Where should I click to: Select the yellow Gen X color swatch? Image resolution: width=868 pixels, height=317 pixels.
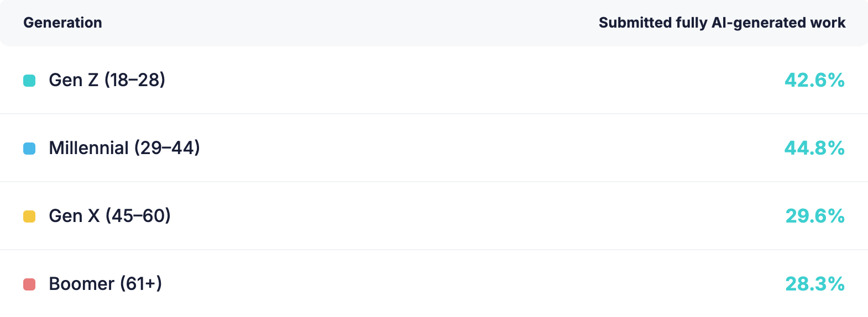coord(29,216)
